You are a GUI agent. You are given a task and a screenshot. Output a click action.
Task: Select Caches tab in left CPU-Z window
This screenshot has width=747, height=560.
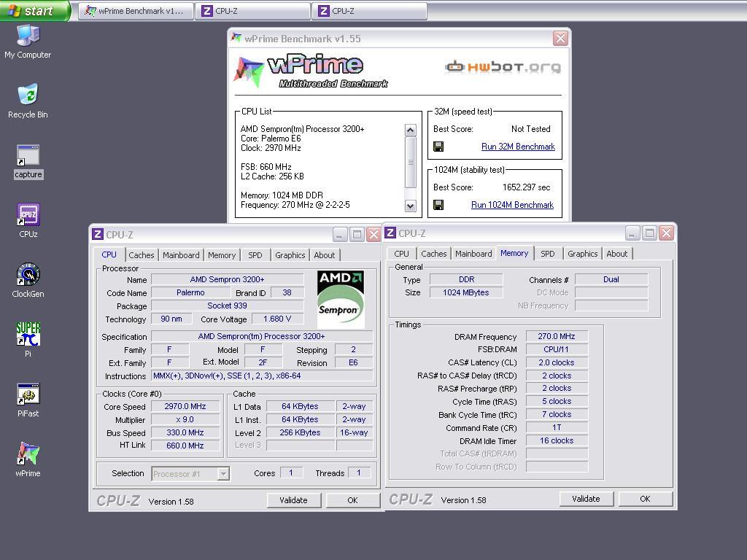pyautogui.click(x=142, y=255)
